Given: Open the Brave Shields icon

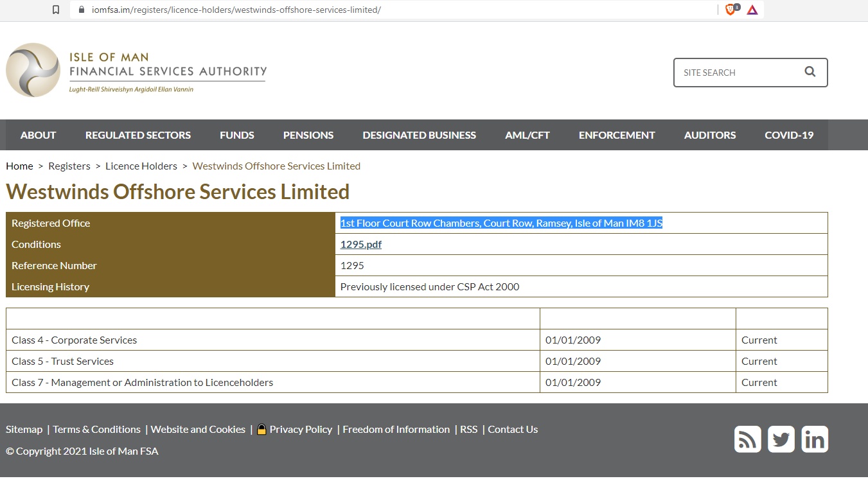Looking at the screenshot, I should 731,10.
